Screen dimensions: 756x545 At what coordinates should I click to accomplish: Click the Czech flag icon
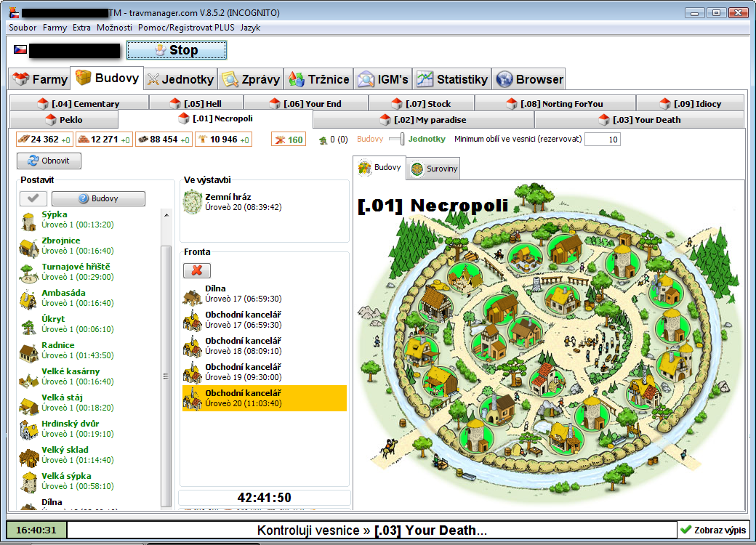20,49
